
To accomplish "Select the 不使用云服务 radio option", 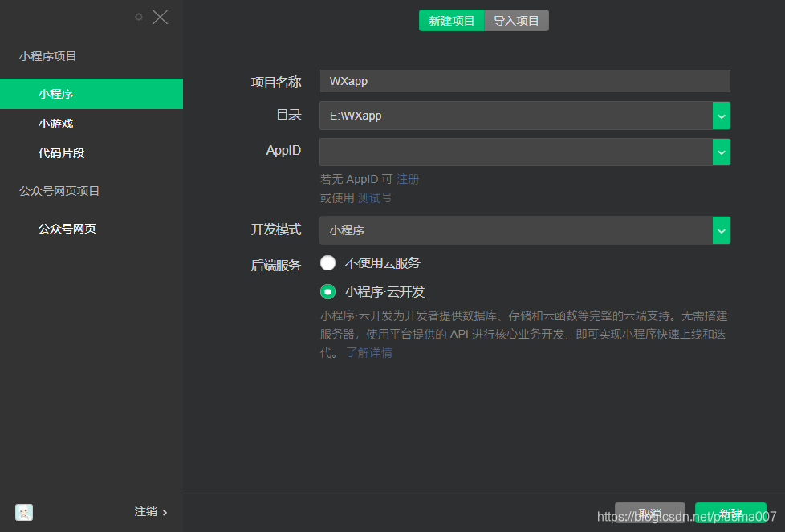I will pyautogui.click(x=327, y=262).
